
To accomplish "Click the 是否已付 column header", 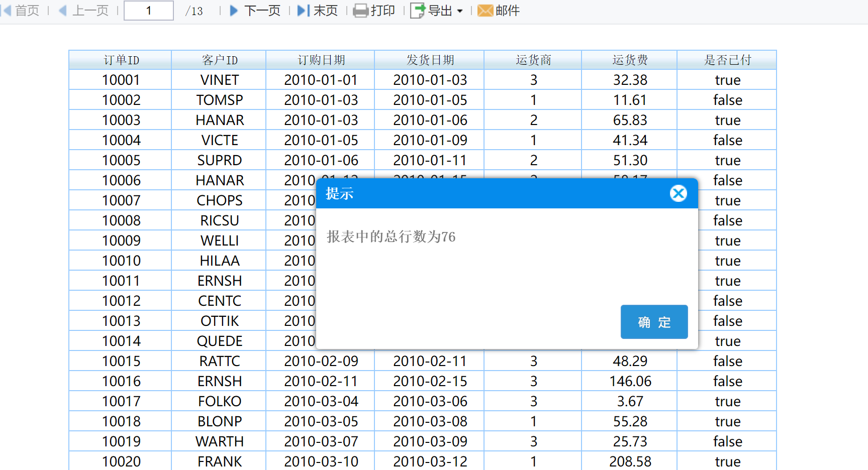I will click(727, 60).
